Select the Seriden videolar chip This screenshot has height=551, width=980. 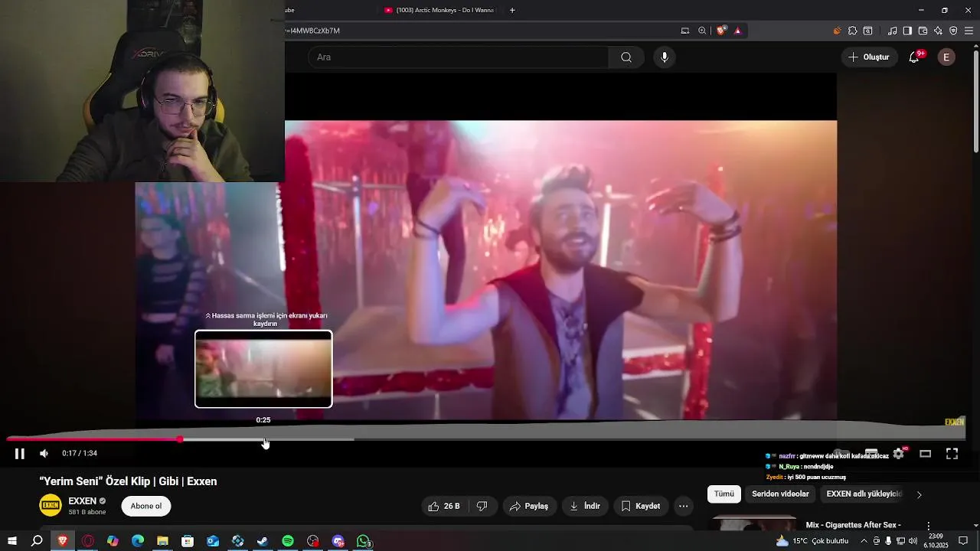coord(780,494)
